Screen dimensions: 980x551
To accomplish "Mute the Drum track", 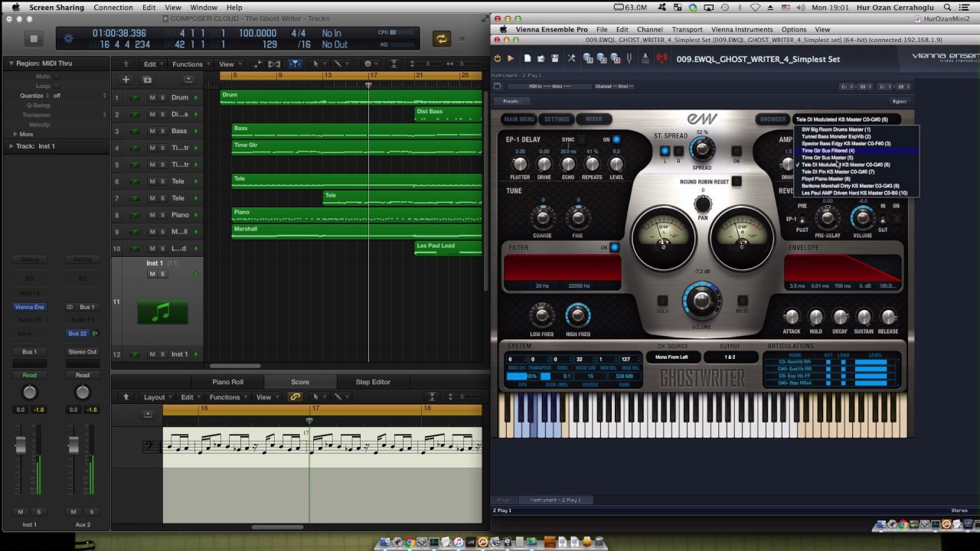I will click(x=152, y=97).
